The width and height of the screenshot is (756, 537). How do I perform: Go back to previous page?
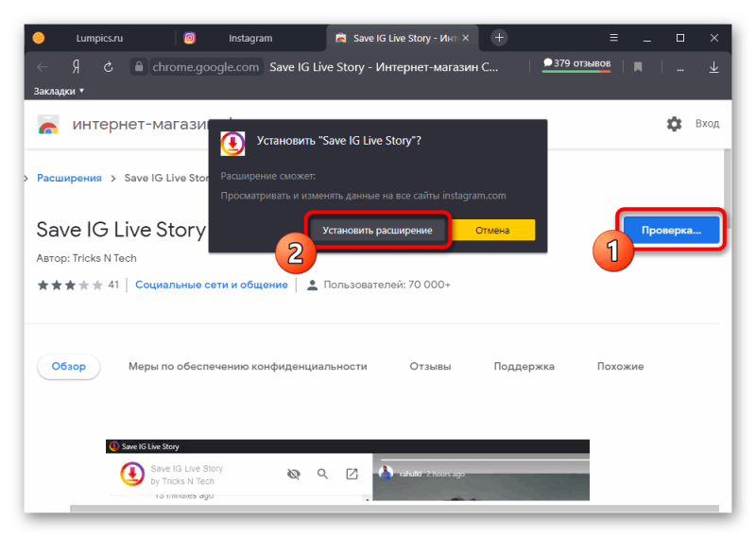click(x=43, y=67)
